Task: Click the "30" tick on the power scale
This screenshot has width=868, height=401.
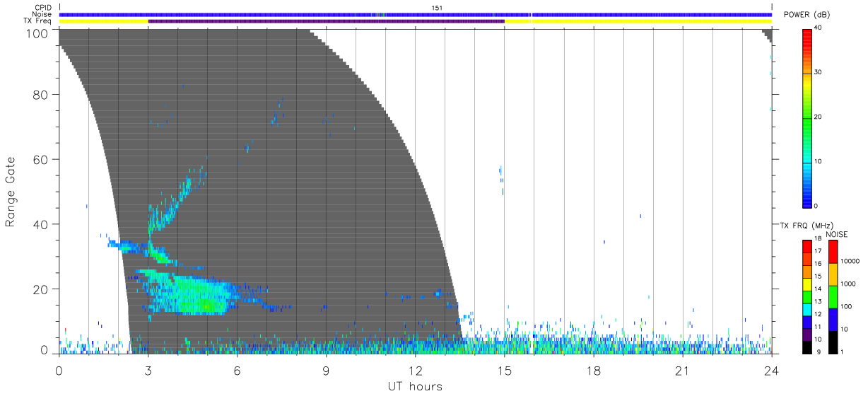Action: pyautogui.click(x=818, y=72)
